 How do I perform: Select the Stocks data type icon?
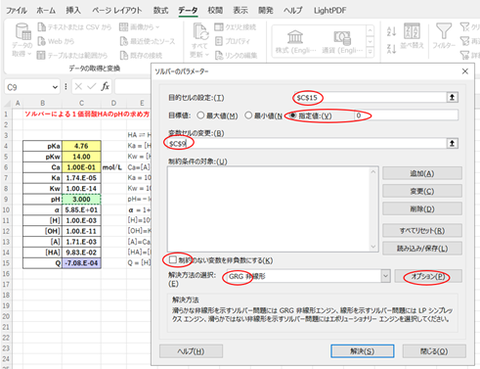pos(295,37)
